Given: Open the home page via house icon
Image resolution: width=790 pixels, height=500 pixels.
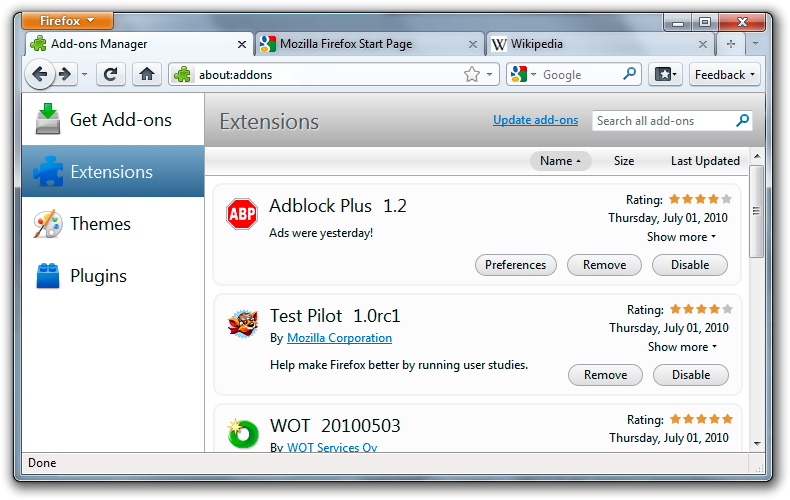Looking at the screenshot, I should point(147,75).
